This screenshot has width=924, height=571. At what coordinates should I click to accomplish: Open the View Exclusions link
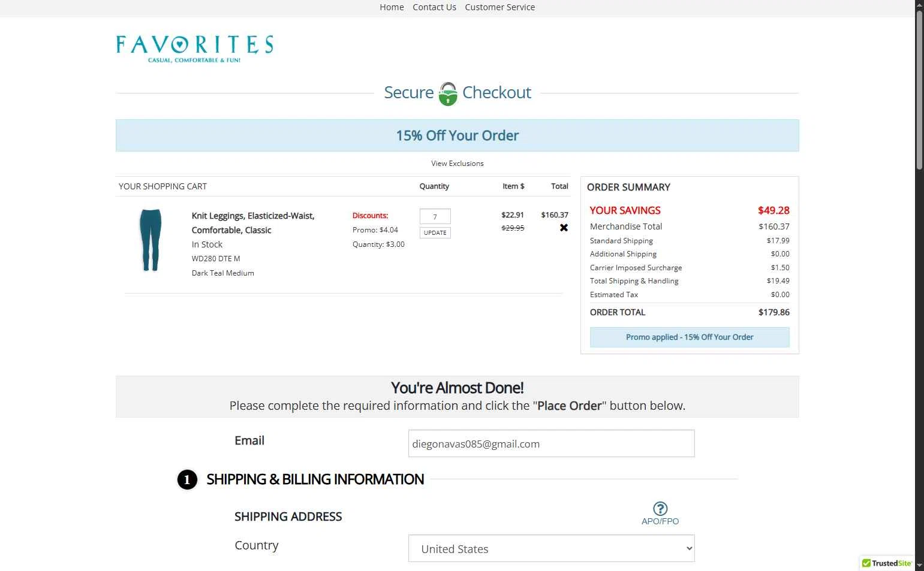tap(457, 164)
